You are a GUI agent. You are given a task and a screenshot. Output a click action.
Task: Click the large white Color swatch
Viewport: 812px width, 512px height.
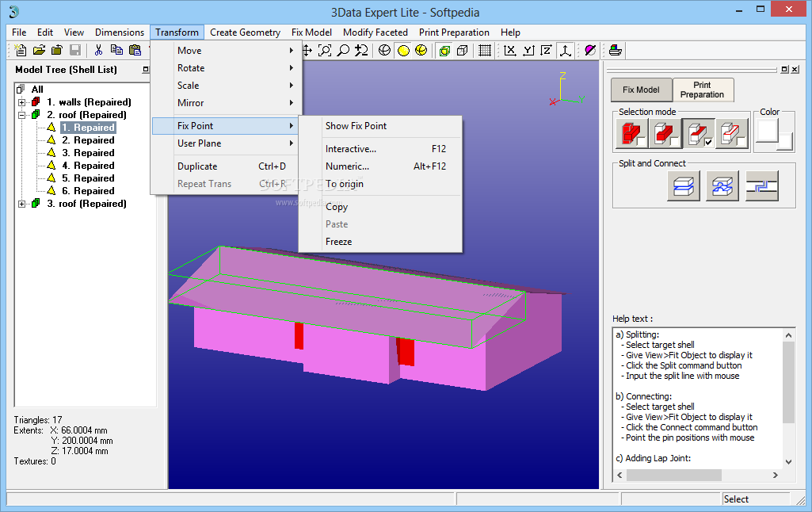point(768,131)
